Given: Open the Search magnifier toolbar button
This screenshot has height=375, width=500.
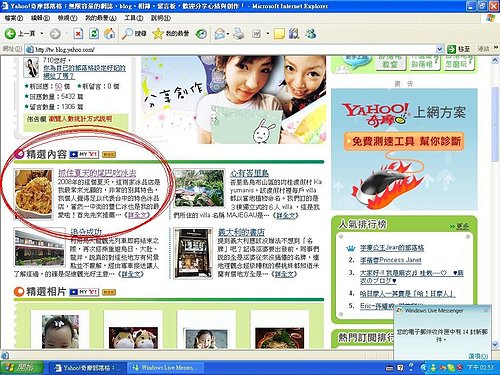Looking at the screenshot, I should (134, 34).
